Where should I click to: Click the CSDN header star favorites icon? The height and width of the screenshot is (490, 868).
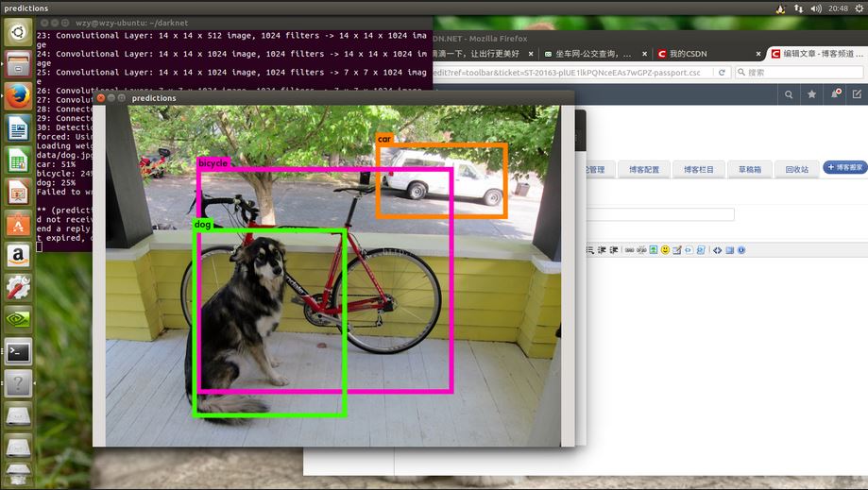tap(811, 94)
